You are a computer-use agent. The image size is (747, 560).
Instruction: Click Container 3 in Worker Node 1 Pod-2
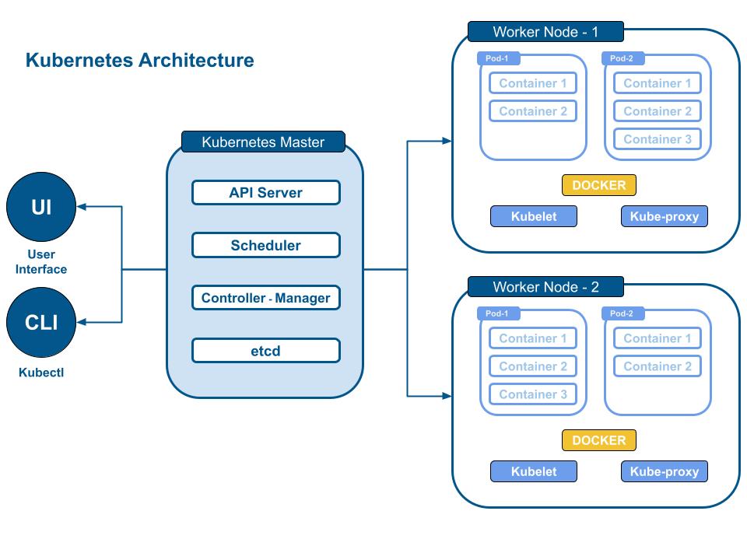coord(658,139)
